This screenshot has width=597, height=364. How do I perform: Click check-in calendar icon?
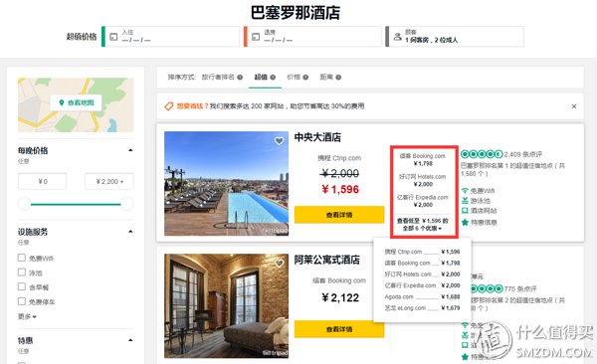pyautogui.click(x=113, y=37)
